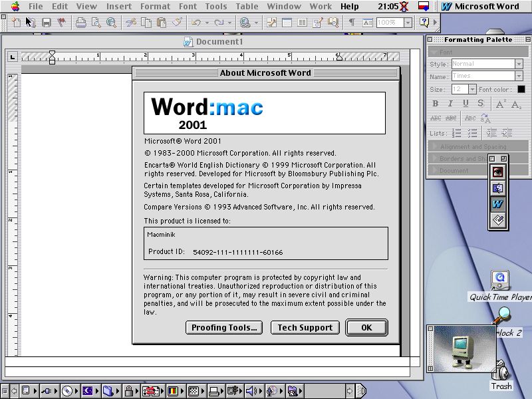Click the New Blank Document toolbar icon
The width and height of the screenshot is (532, 399).
point(16,23)
